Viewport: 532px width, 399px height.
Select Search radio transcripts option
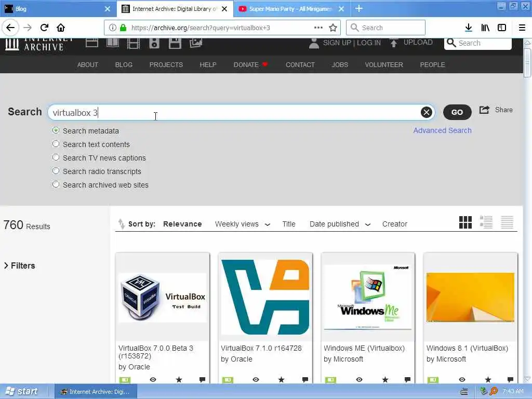(x=56, y=171)
